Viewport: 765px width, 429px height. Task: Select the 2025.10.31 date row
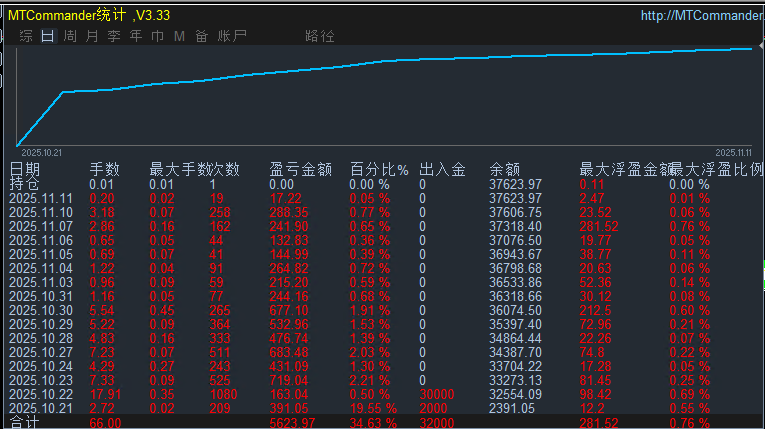point(41,297)
